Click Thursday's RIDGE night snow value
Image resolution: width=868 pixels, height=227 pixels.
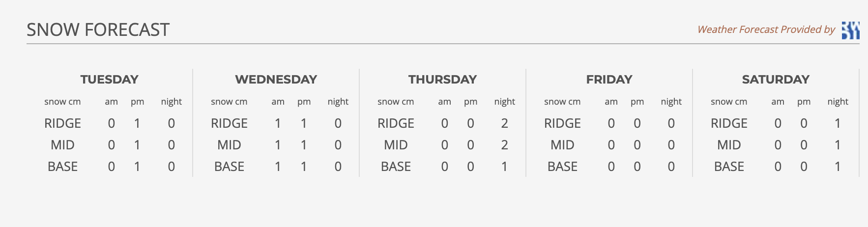(504, 123)
